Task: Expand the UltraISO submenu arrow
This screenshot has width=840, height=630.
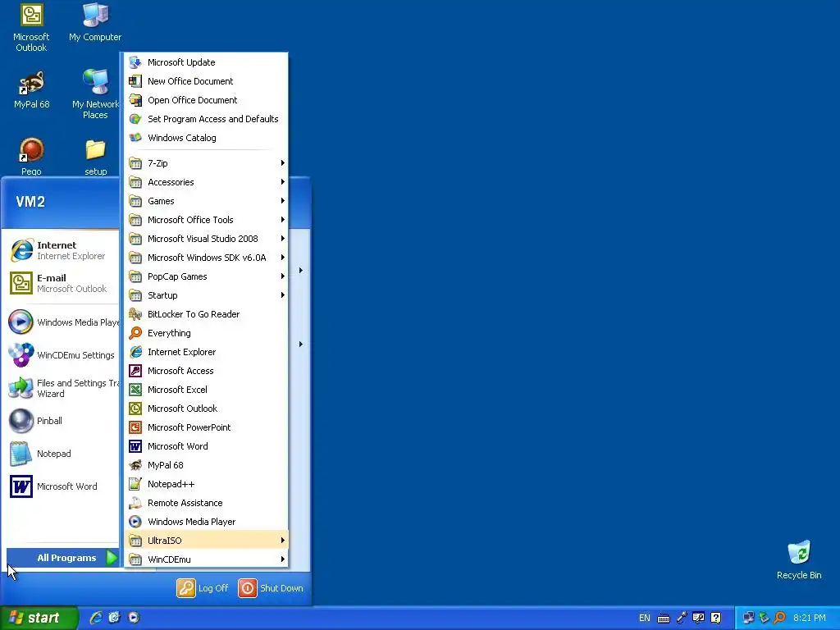Action: (x=282, y=541)
